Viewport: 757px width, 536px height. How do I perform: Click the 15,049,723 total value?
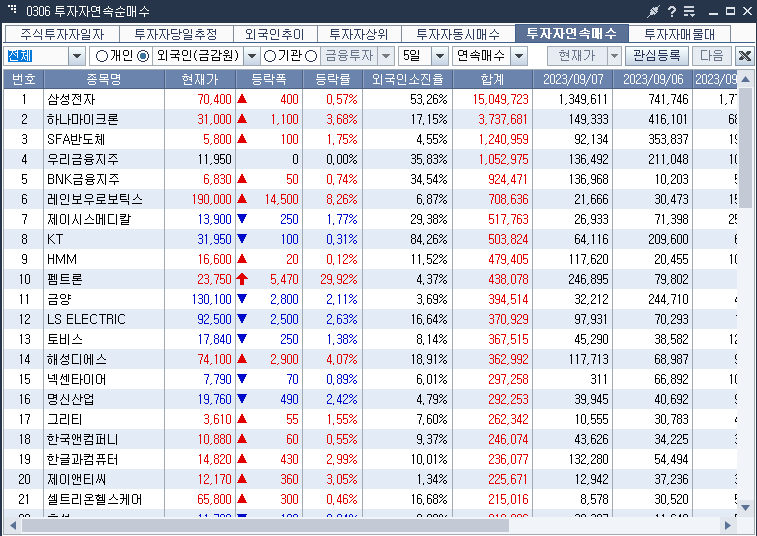click(501, 99)
